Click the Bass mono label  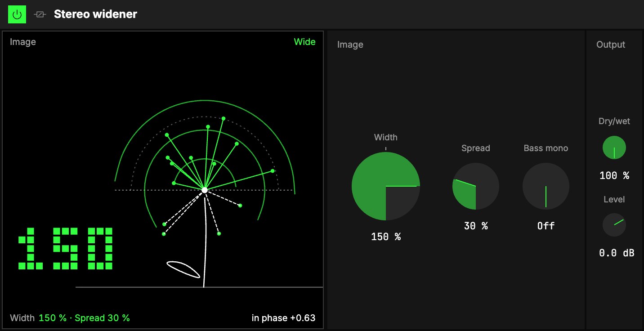[x=546, y=148]
